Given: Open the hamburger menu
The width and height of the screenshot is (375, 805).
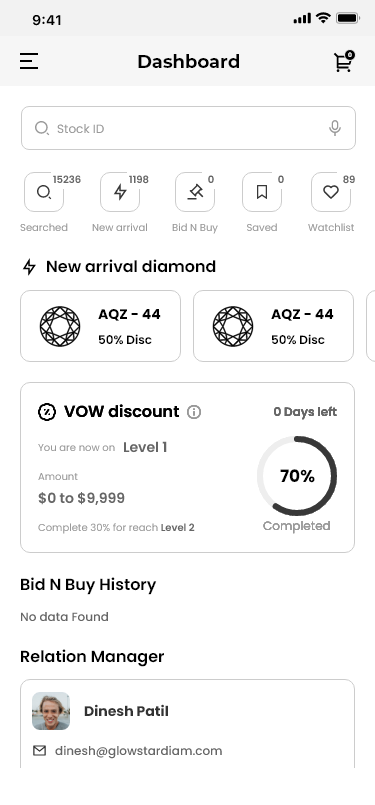Looking at the screenshot, I should coord(29,61).
